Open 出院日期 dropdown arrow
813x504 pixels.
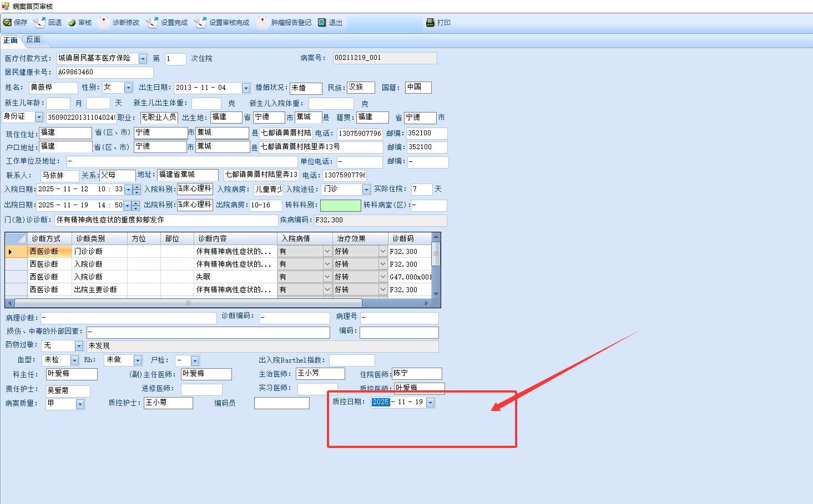click(x=127, y=206)
